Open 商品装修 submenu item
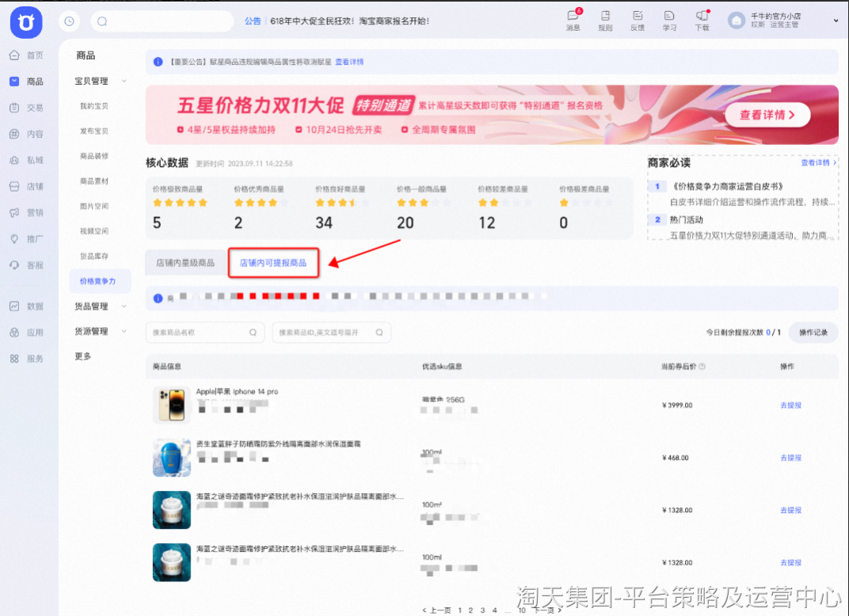This screenshot has height=616, width=849. (94, 156)
